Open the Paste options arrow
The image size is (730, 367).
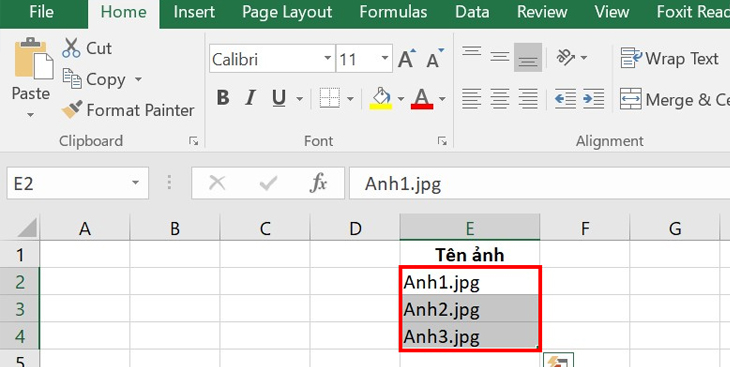(x=30, y=115)
